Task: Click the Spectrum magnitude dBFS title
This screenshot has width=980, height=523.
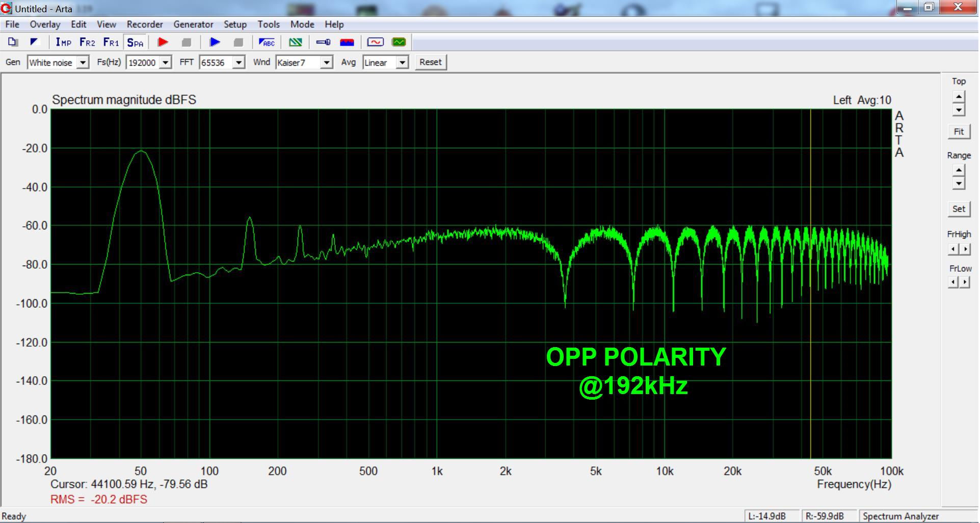Action: [124, 100]
